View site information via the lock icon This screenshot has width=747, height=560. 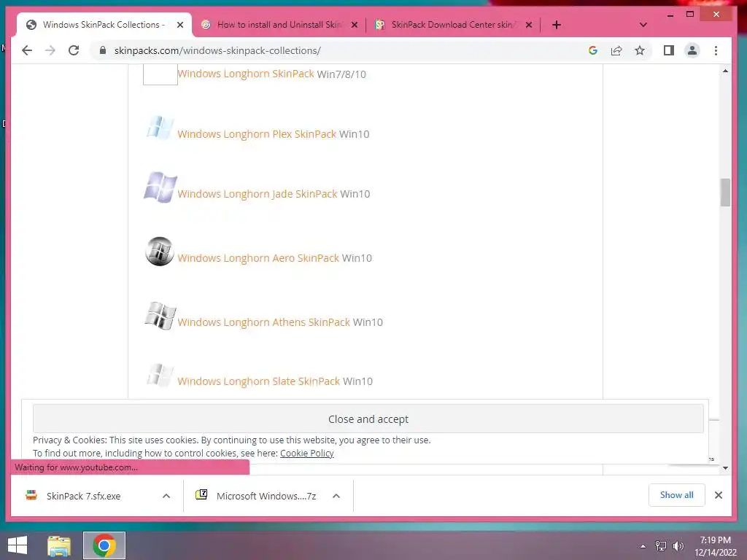coord(102,50)
